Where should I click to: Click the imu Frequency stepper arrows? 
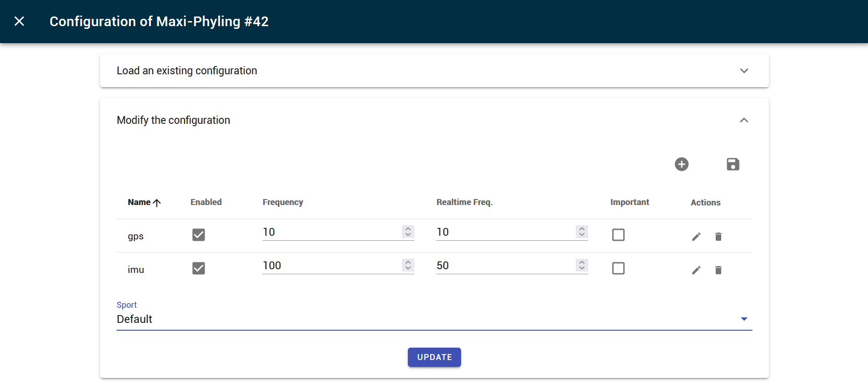pos(408,265)
